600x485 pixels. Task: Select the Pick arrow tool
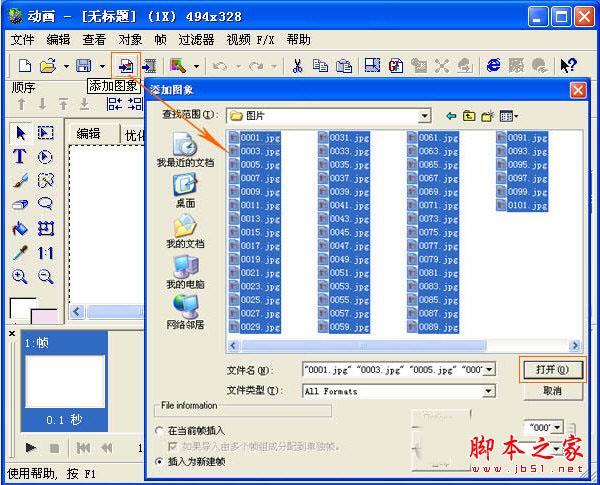21,133
